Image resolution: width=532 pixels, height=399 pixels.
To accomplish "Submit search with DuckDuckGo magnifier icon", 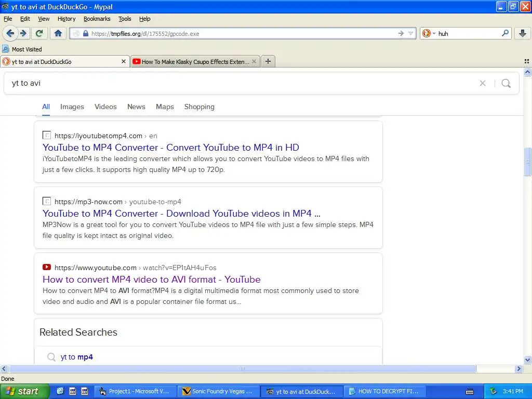I will (506, 83).
